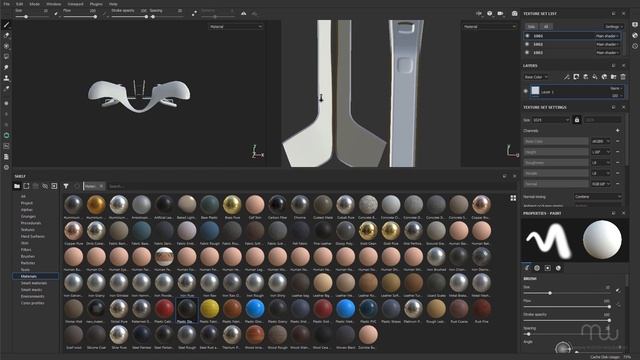Viewport: 640px width, 360px height.
Task: Click the Shelf folder icon
Action: (17, 186)
